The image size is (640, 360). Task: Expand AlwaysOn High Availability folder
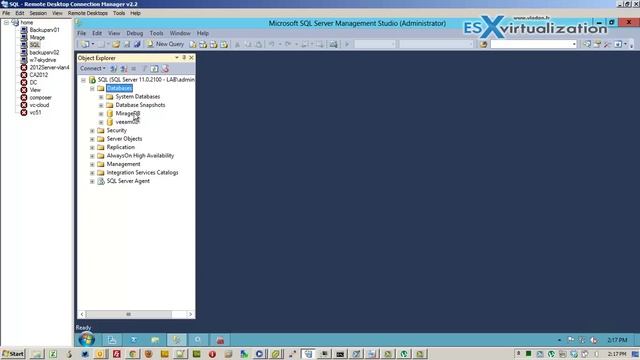click(92, 156)
